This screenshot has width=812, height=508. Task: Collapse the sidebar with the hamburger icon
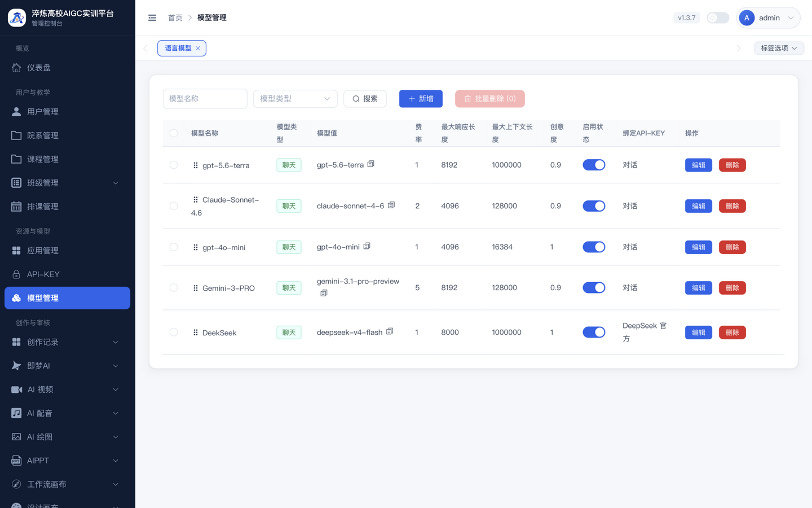click(152, 18)
